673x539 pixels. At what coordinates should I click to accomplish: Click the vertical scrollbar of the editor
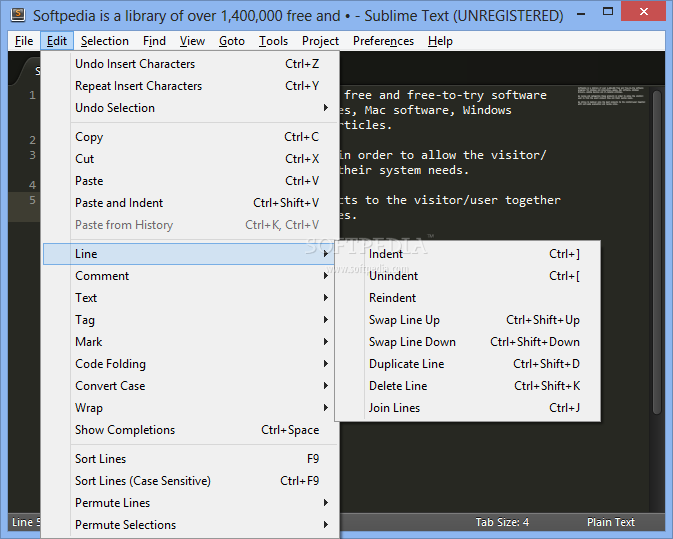657,252
